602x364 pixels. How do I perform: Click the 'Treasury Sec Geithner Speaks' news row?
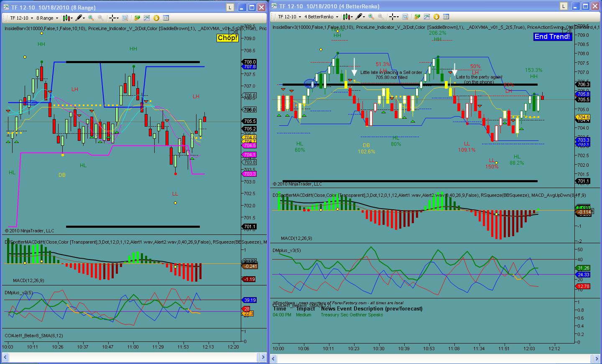(352, 315)
